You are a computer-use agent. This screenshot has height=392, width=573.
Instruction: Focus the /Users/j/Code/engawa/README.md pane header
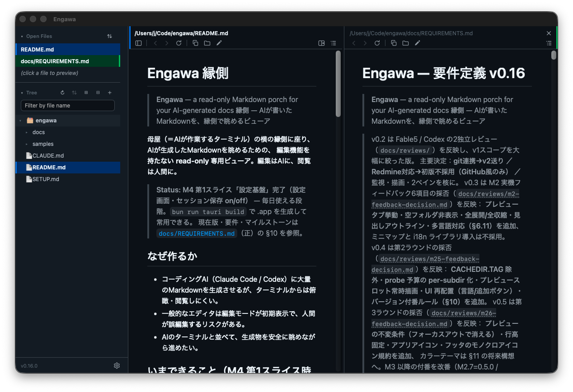click(181, 33)
